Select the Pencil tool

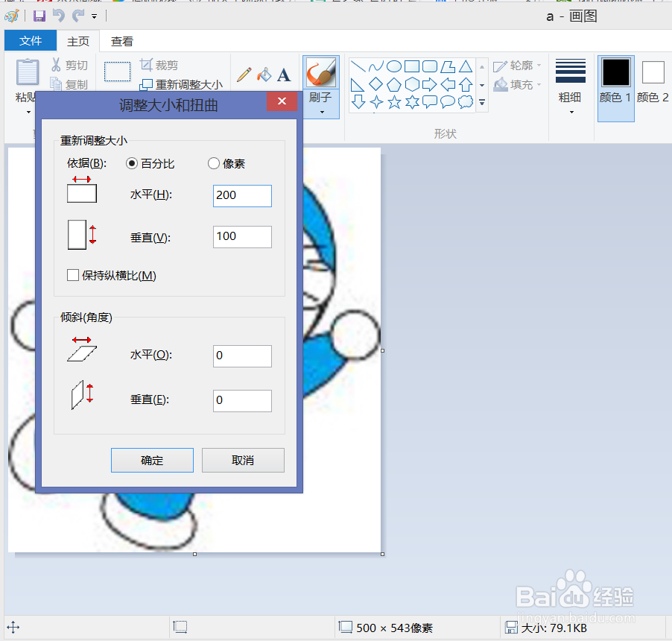[244, 75]
